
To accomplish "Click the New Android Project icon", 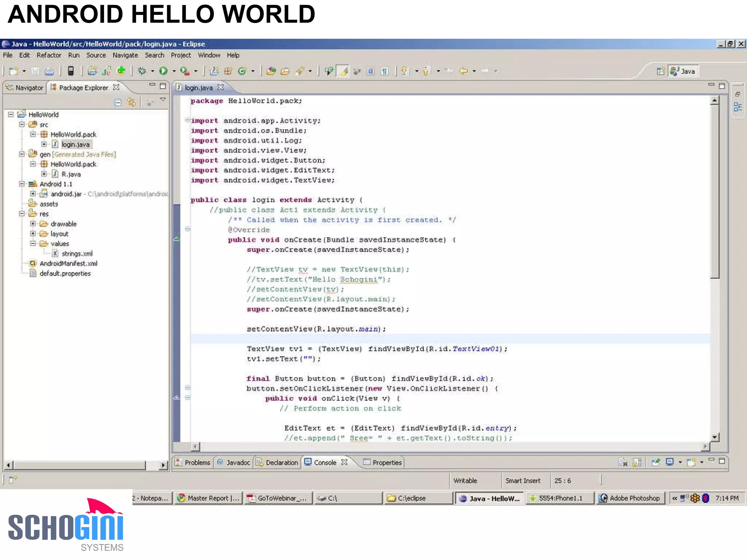I will tap(92, 71).
